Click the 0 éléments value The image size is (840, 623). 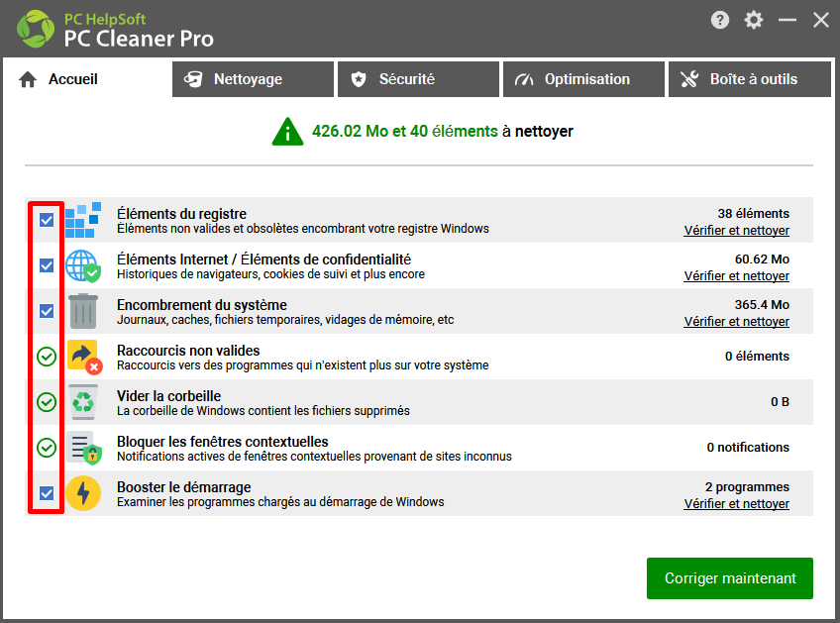[757, 357]
